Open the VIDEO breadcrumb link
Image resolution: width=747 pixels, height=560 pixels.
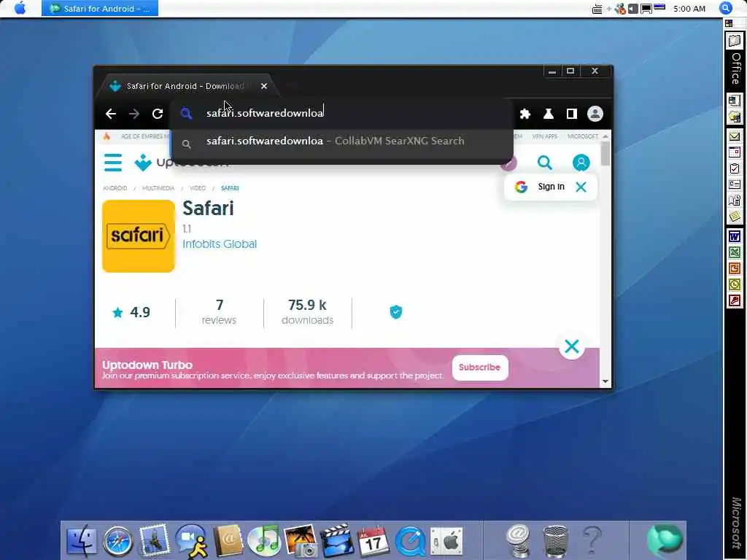pyautogui.click(x=198, y=188)
